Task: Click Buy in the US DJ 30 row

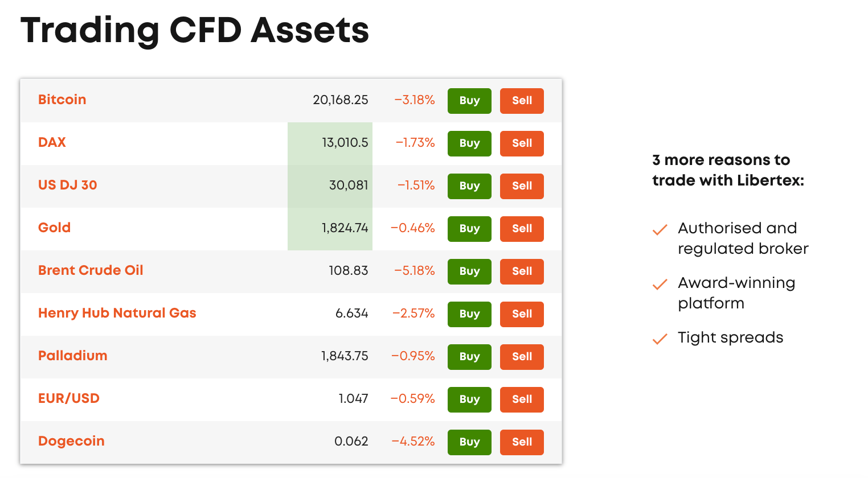Action: click(x=469, y=186)
